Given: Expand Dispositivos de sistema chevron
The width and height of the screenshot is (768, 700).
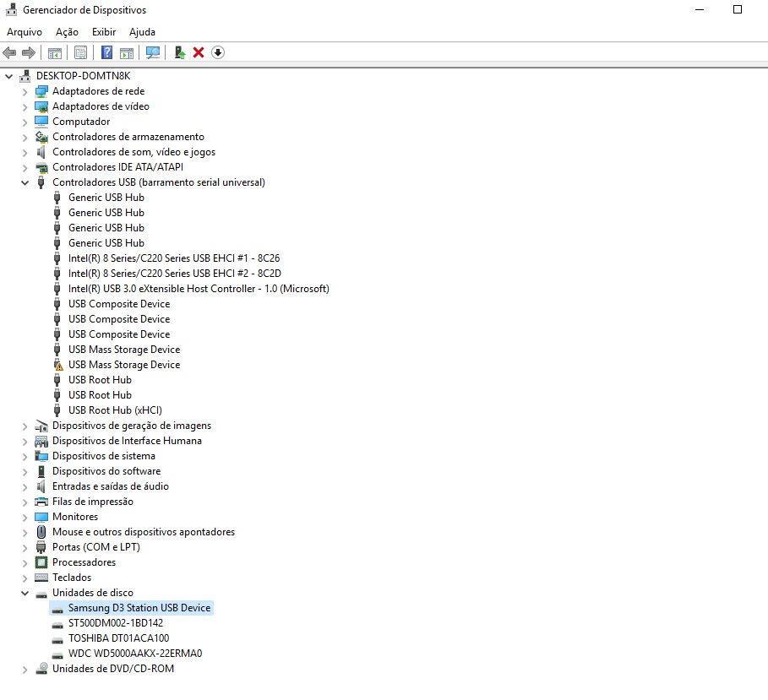Looking at the screenshot, I should tap(25, 456).
